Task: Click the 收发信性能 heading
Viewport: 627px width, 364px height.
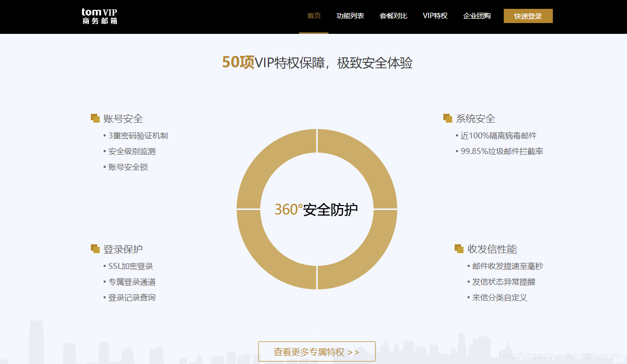Action: 492,249
